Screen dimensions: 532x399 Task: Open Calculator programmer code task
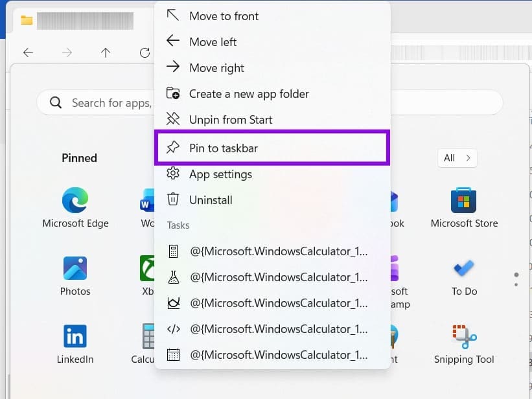click(272, 329)
